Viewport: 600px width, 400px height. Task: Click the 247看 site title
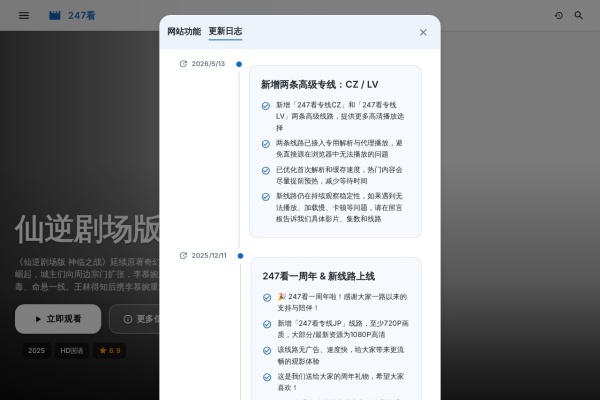pyautogui.click(x=82, y=15)
